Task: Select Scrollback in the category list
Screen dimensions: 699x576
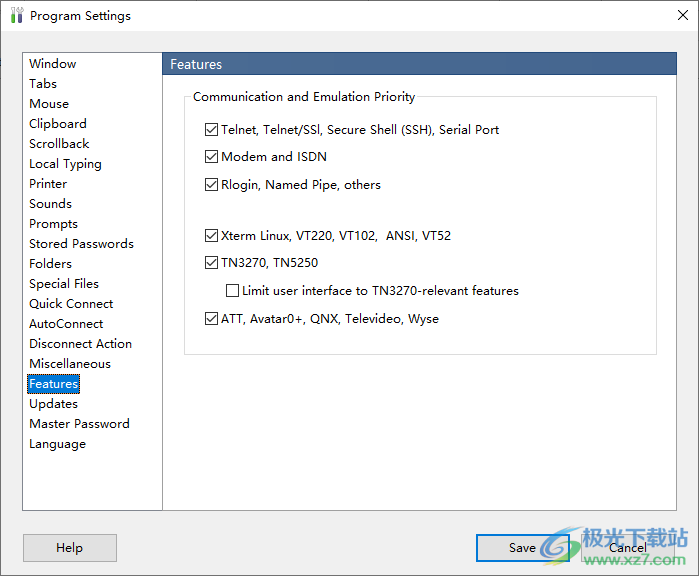Action: coord(59,144)
